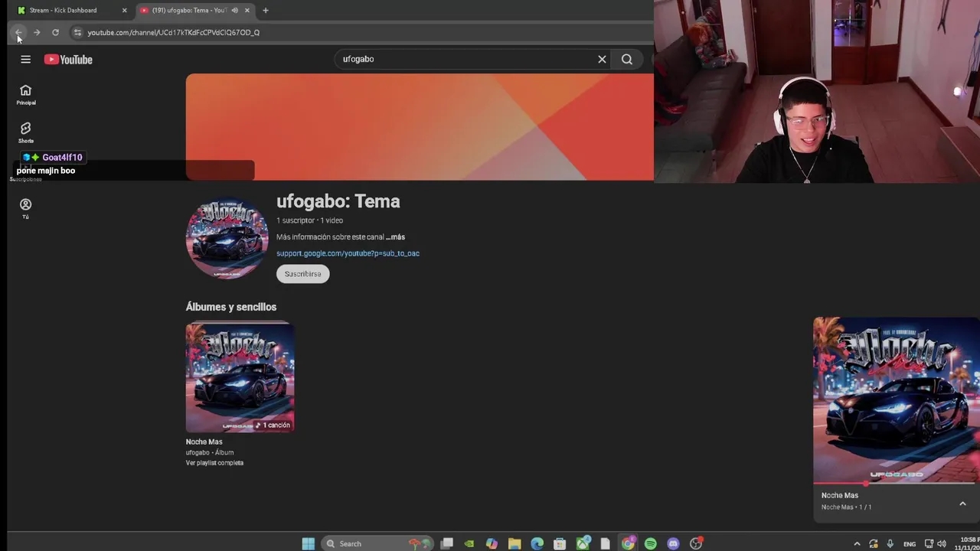Open Shorts in the YouTube sidebar
980x551 pixels.
click(25, 132)
